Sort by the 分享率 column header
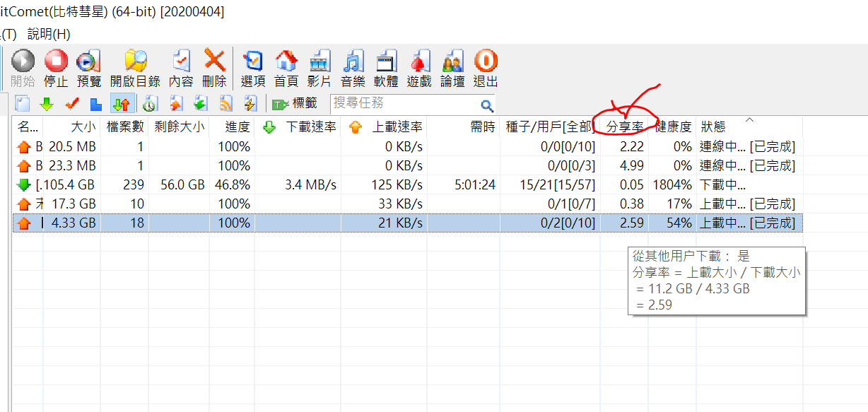 [624, 126]
